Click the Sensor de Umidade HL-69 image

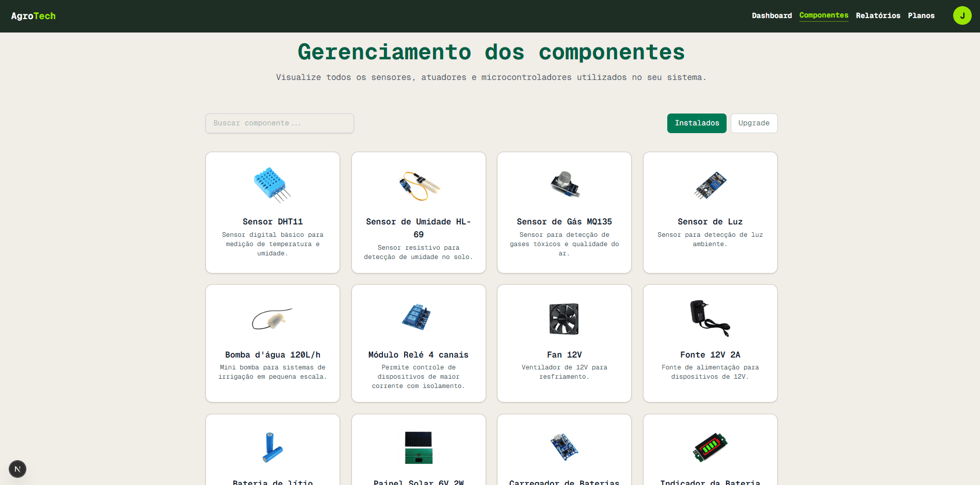click(418, 186)
